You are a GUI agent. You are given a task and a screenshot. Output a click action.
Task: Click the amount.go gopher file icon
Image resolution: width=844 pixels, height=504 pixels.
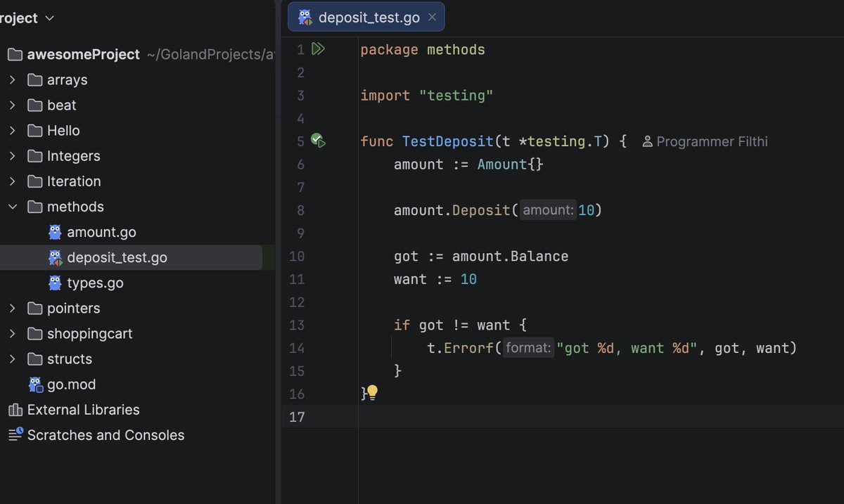coord(55,232)
